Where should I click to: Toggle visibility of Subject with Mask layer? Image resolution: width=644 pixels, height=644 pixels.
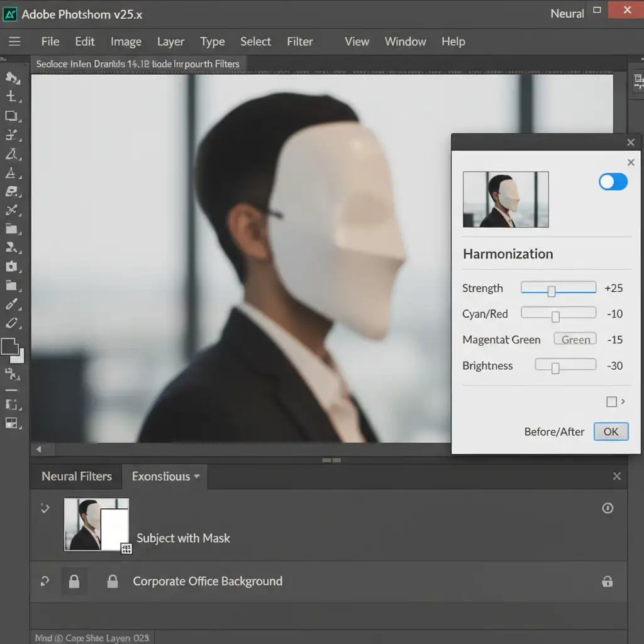(45, 508)
